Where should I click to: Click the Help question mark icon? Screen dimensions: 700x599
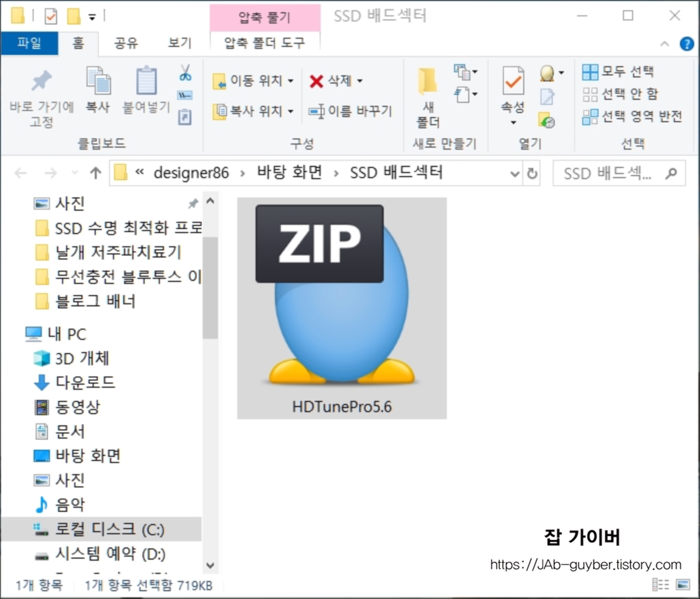coord(686,44)
